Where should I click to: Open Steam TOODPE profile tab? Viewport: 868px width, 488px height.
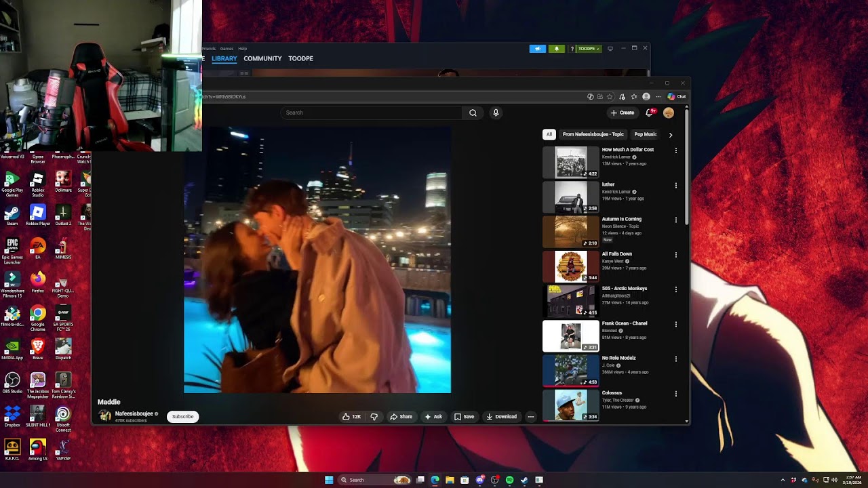pyautogui.click(x=300, y=59)
